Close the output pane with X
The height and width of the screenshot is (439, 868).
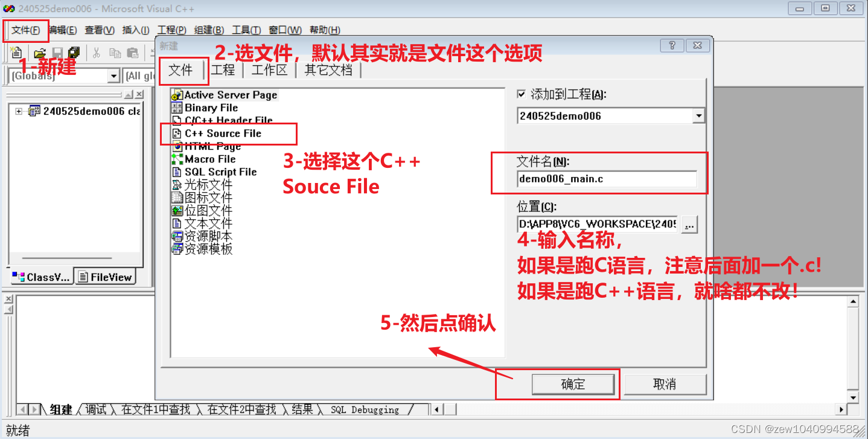click(x=8, y=299)
